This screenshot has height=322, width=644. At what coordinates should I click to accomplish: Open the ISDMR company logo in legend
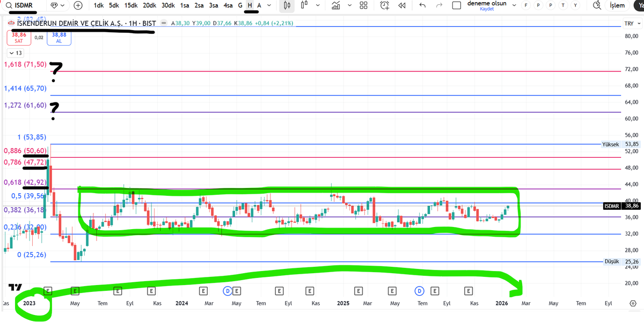pos(12,24)
